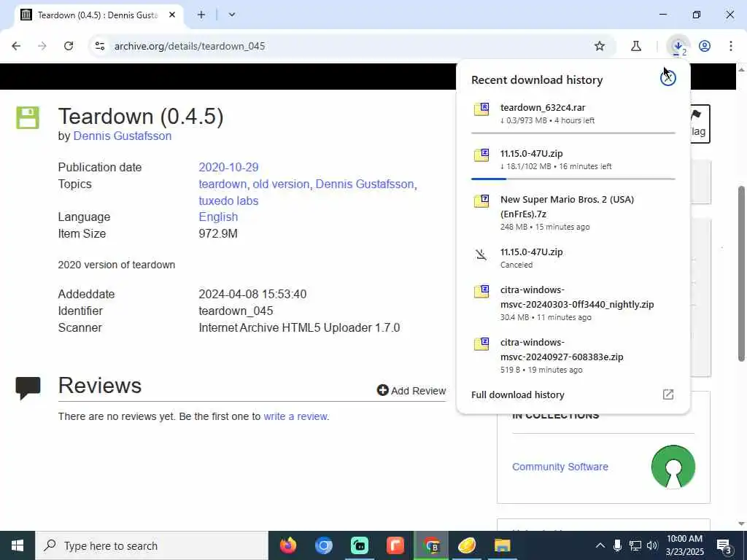Click the address bar URL

pos(190,46)
